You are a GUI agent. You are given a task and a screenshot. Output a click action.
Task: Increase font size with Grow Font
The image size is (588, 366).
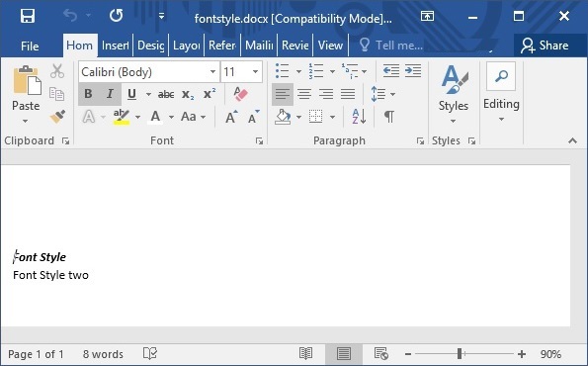232,117
